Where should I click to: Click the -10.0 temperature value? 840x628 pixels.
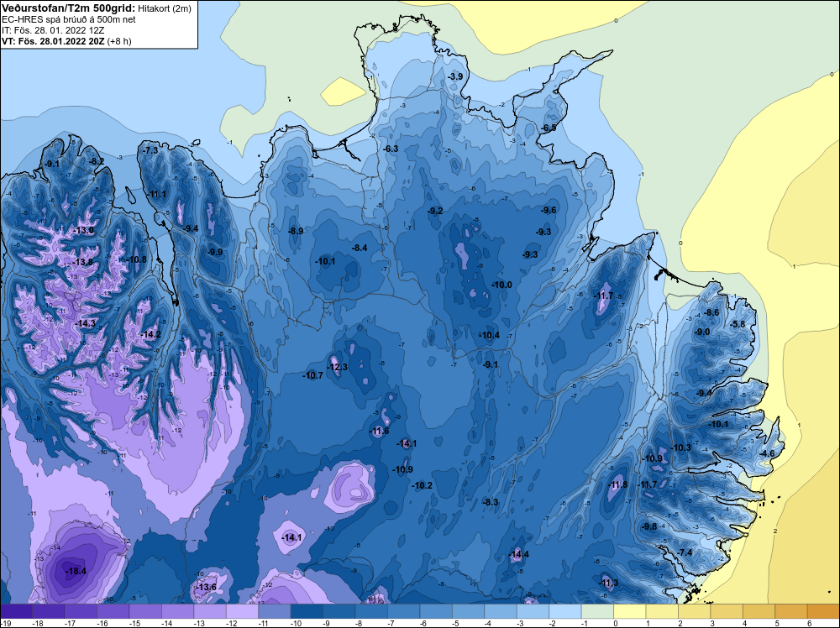[x=502, y=285]
